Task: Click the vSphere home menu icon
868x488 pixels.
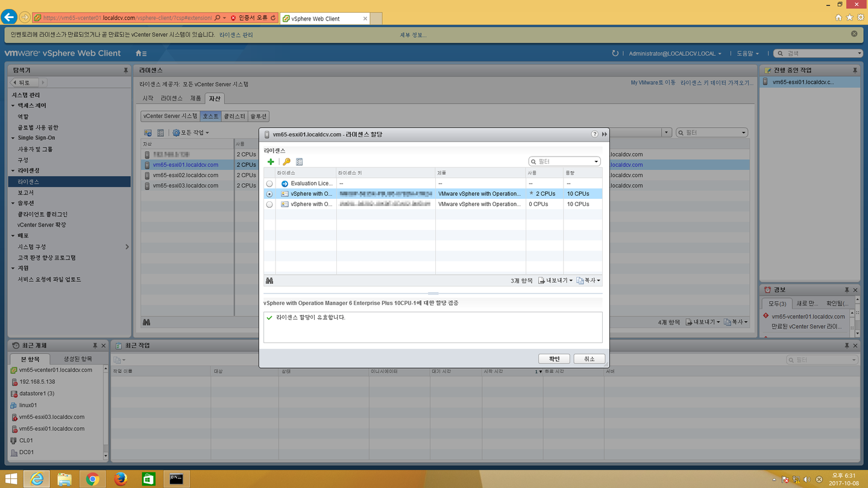Action: click(x=141, y=53)
